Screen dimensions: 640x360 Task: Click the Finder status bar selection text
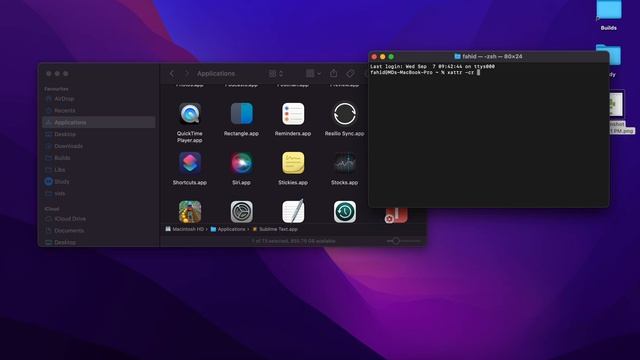tap(293, 241)
